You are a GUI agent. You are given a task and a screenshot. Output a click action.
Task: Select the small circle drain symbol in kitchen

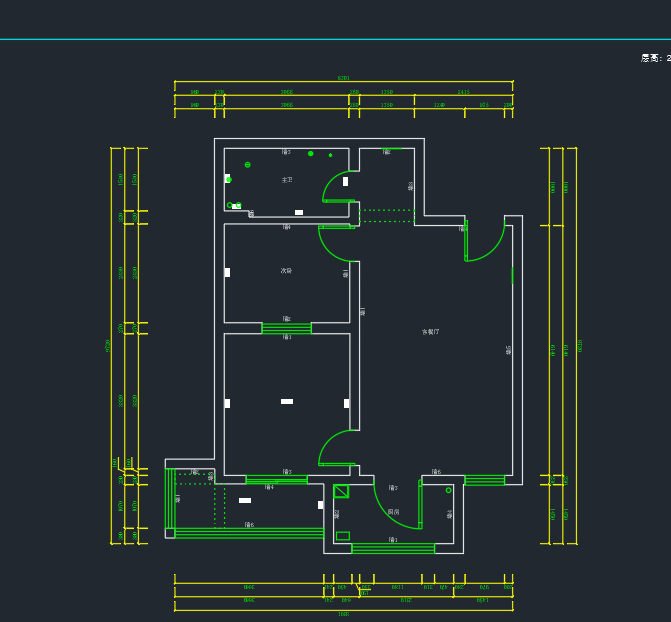click(x=448, y=490)
